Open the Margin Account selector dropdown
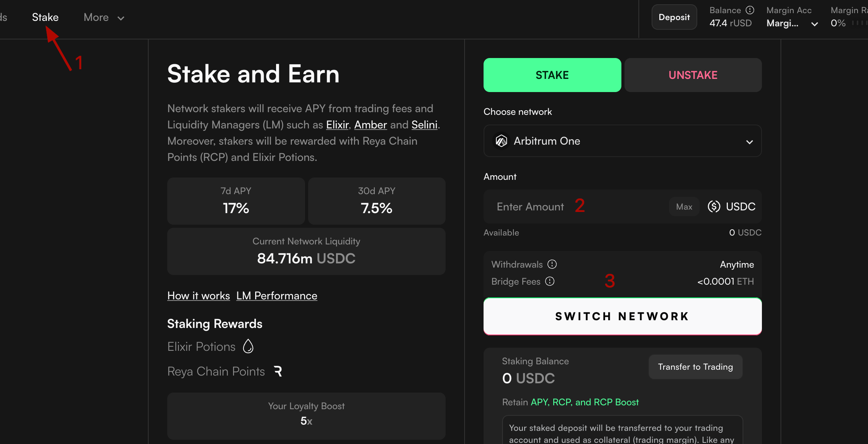868x444 pixels. [814, 24]
